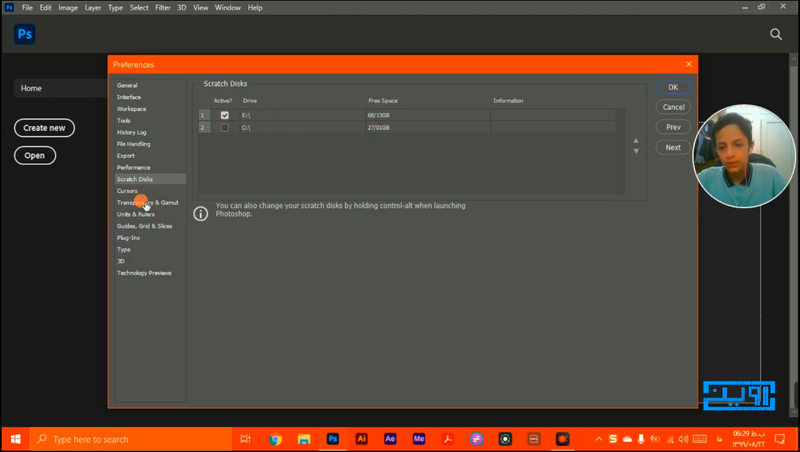Screen dimensions: 800x452
Task: Select Cursors preferences category
Action: click(x=127, y=190)
